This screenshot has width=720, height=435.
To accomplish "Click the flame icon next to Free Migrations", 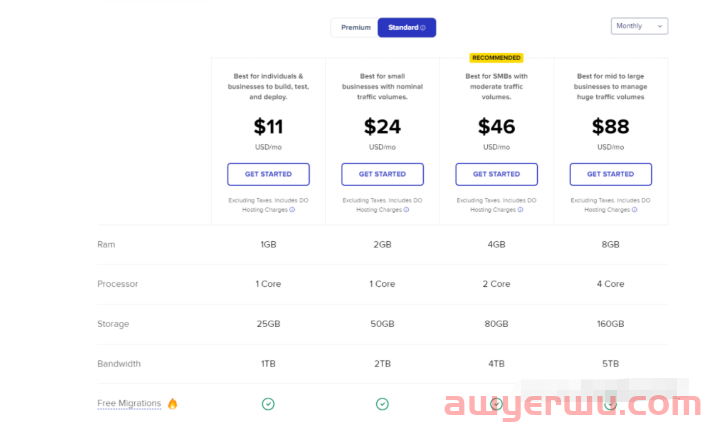I will pyautogui.click(x=173, y=403).
